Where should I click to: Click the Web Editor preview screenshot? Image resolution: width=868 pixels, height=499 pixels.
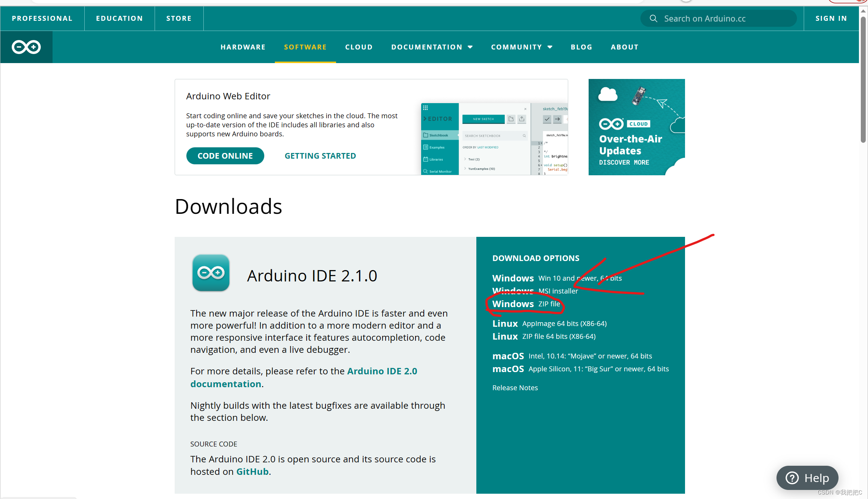(x=494, y=139)
